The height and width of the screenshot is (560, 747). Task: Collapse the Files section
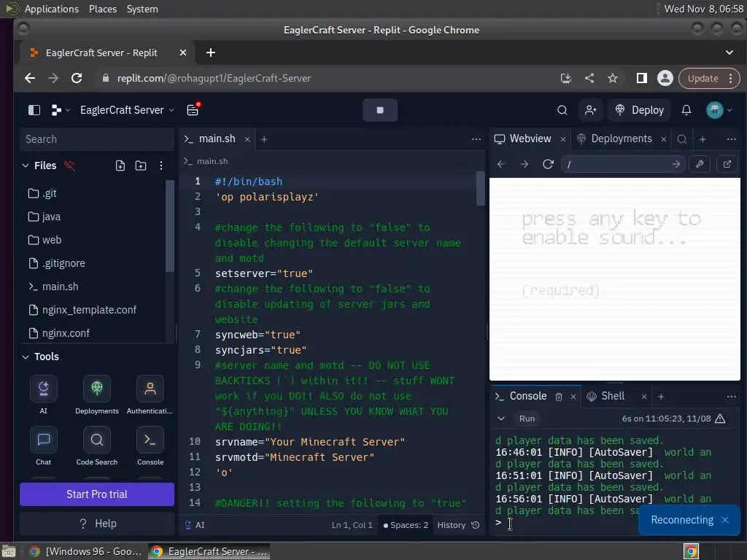point(26,166)
